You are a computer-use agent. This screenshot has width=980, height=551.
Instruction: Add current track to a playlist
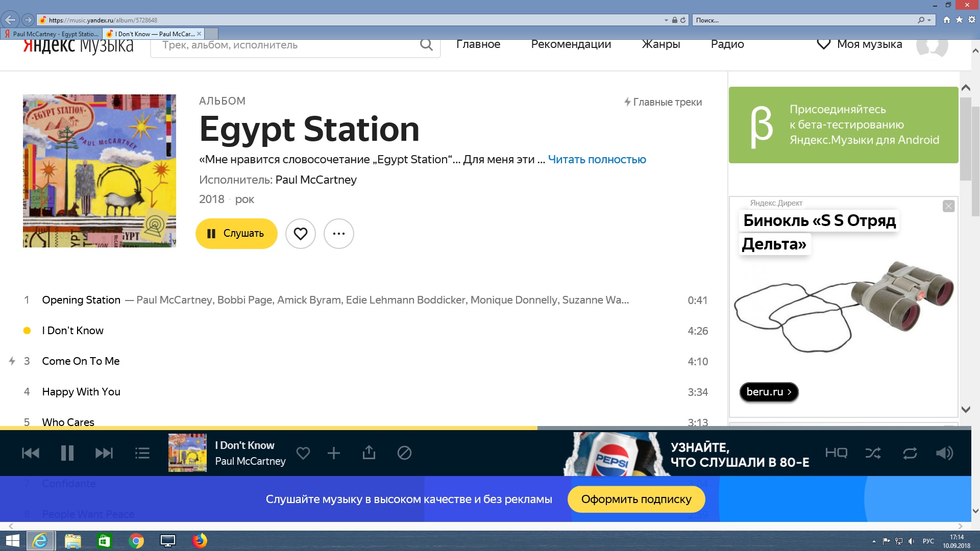click(x=334, y=453)
